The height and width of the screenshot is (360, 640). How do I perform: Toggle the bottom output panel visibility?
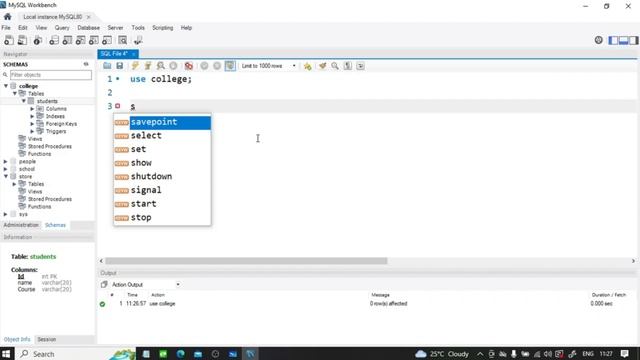(x=623, y=40)
